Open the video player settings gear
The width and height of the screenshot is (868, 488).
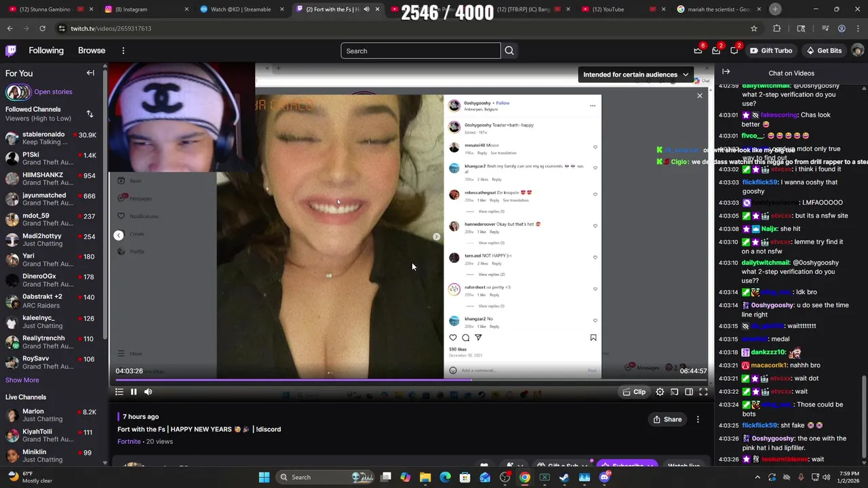coord(660,392)
